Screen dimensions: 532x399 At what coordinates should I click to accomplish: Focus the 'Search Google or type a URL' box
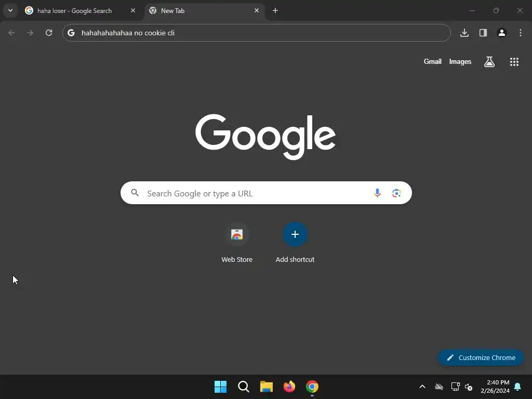coord(266,193)
